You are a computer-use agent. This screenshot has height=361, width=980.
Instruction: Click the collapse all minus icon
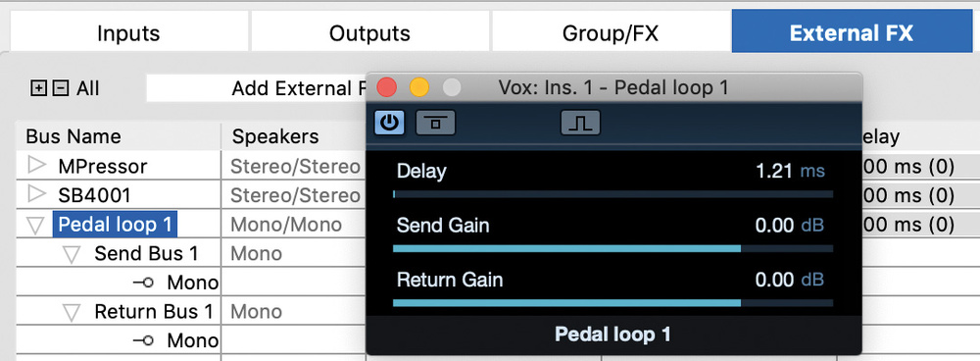pyautogui.click(x=60, y=89)
